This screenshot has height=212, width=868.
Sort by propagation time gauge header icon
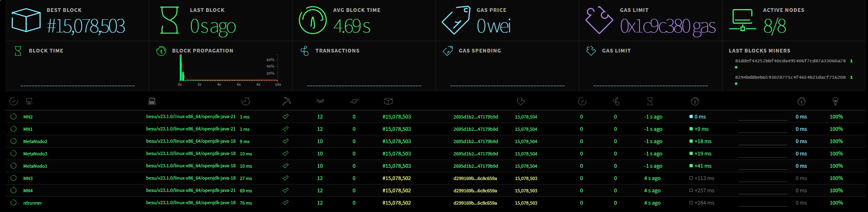click(695, 101)
